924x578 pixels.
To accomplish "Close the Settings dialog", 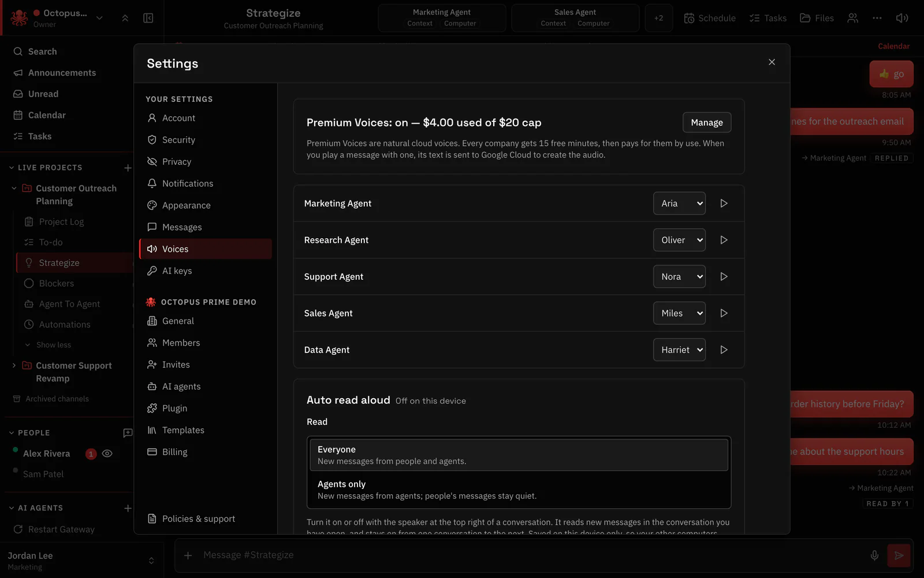I will click(772, 62).
